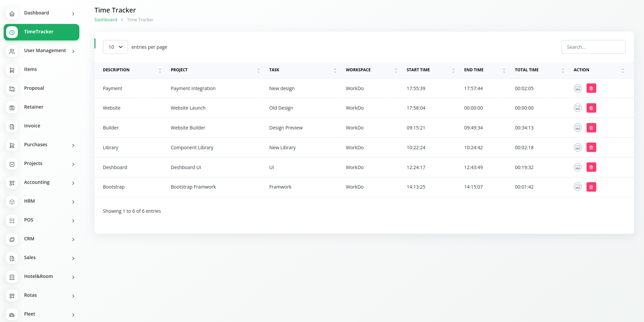Click the Bootstrap Framwork project cell

pyautogui.click(x=193, y=187)
